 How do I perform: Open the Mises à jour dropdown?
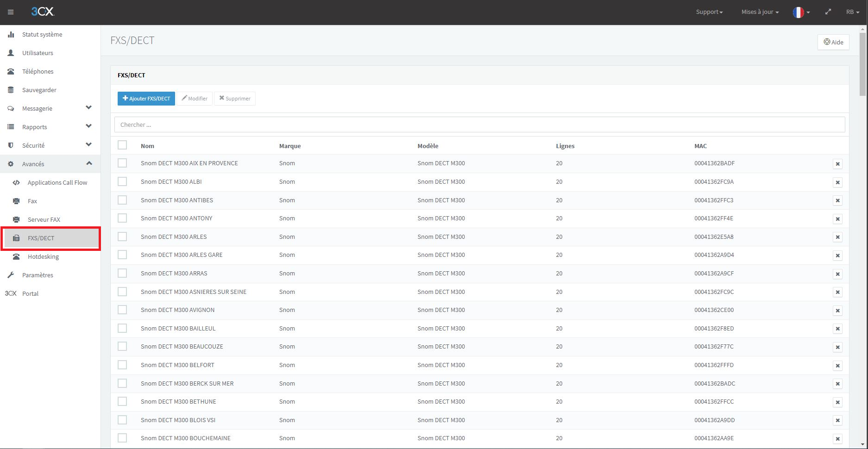760,12
